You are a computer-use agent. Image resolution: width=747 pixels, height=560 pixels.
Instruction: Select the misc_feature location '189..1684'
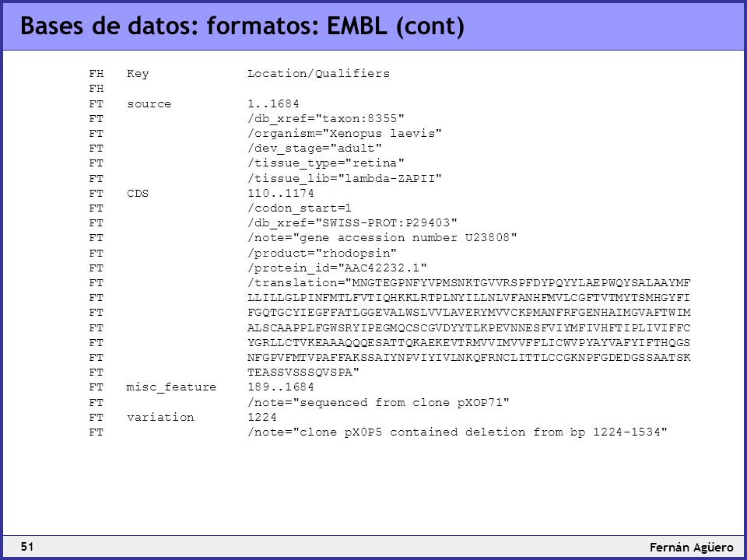[281, 387]
